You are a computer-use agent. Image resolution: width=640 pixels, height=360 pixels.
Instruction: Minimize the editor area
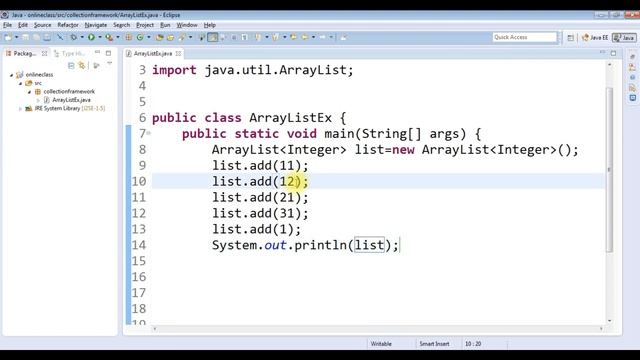(602, 53)
